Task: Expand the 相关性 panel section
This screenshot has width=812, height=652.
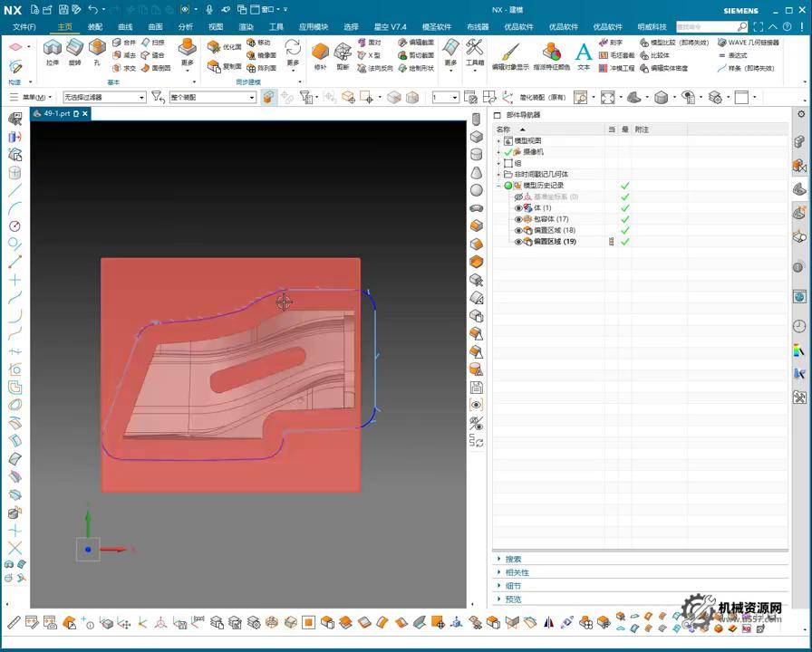Action: point(517,572)
